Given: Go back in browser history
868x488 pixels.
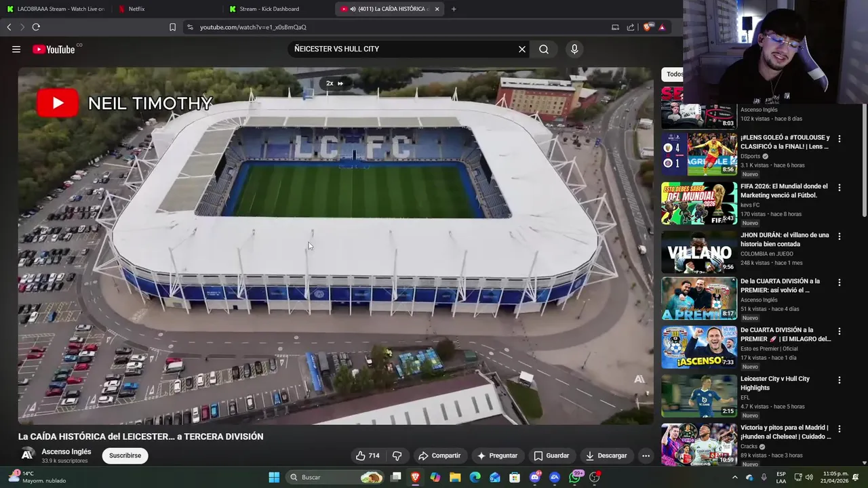Looking at the screenshot, I should coord(9,27).
